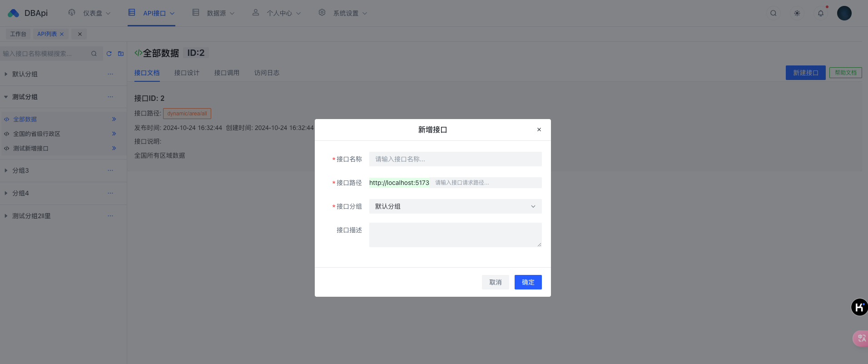Click the double-arrow icon next to 全国的省级行政区
Screen dimensions: 868x364
click(114, 134)
